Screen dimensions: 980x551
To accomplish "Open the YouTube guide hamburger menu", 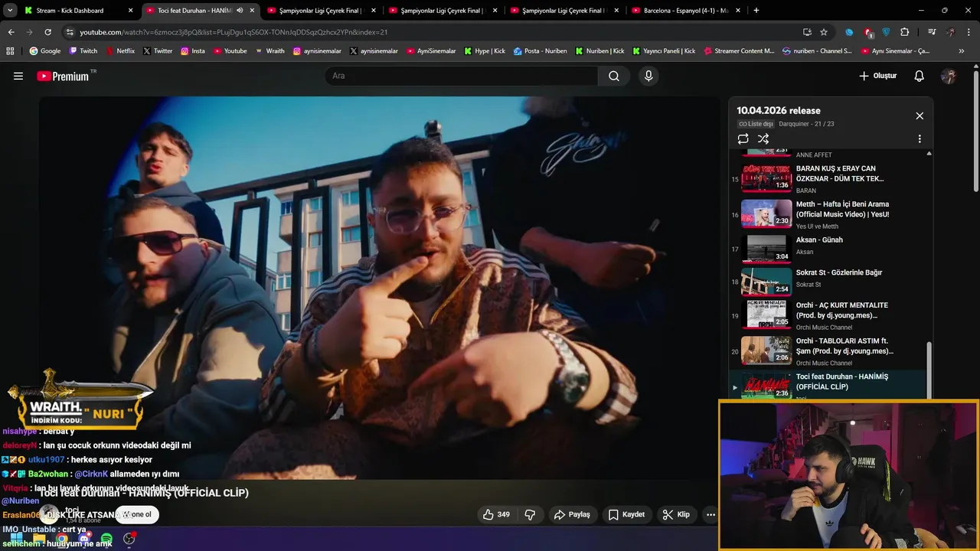I will [18, 76].
